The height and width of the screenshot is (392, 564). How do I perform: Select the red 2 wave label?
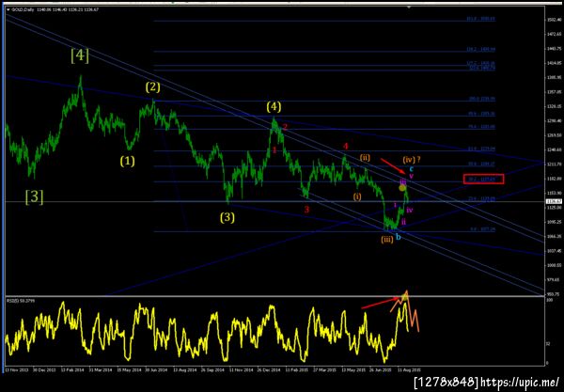click(x=285, y=127)
